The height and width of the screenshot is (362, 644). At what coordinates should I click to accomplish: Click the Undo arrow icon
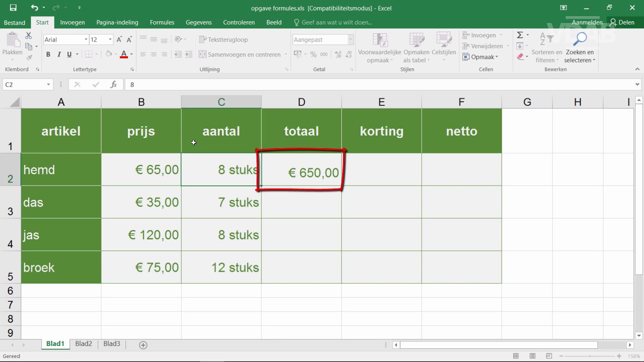[x=34, y=8]
